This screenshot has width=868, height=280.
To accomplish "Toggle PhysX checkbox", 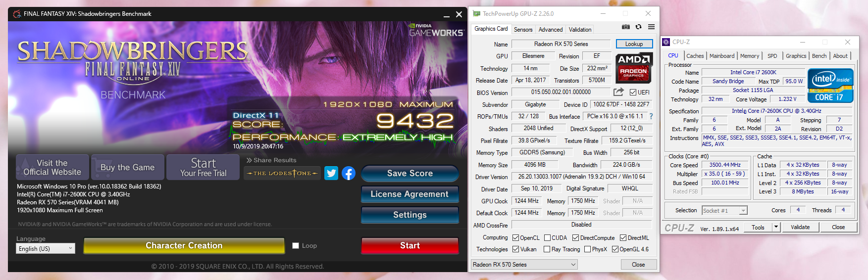I will (587, 249).
